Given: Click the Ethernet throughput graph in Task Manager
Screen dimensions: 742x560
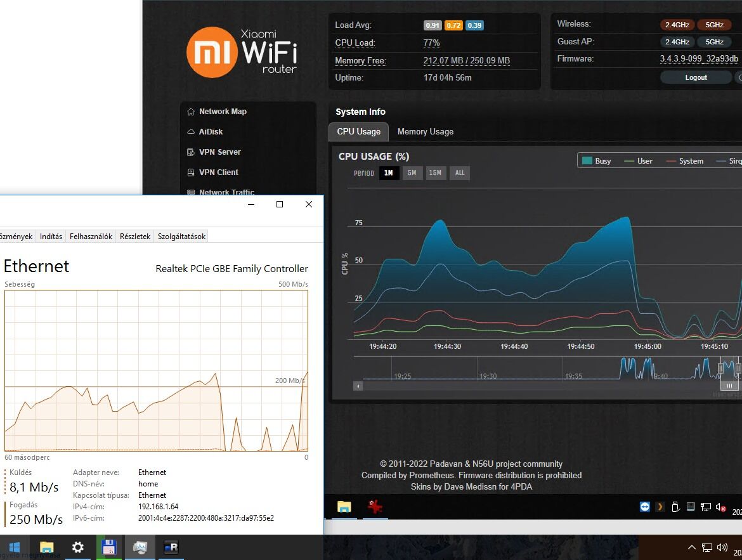Looking at the screenshot, I should 156,370.
